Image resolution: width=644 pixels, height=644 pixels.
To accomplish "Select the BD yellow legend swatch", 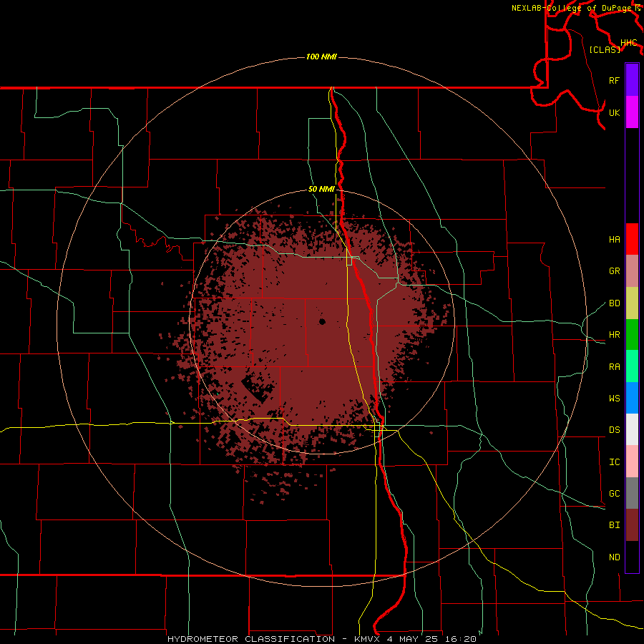I will tap(632, 303).
